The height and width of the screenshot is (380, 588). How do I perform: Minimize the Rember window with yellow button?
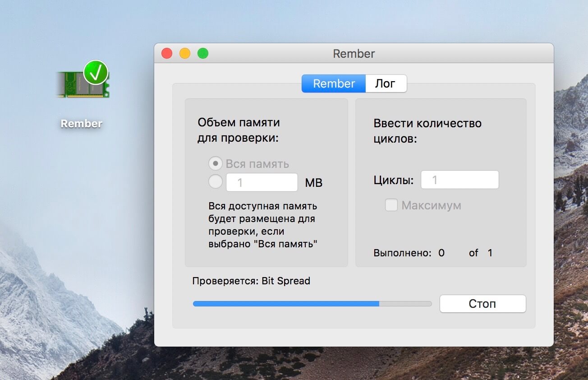pyautogui.click(x=185, y=53)
